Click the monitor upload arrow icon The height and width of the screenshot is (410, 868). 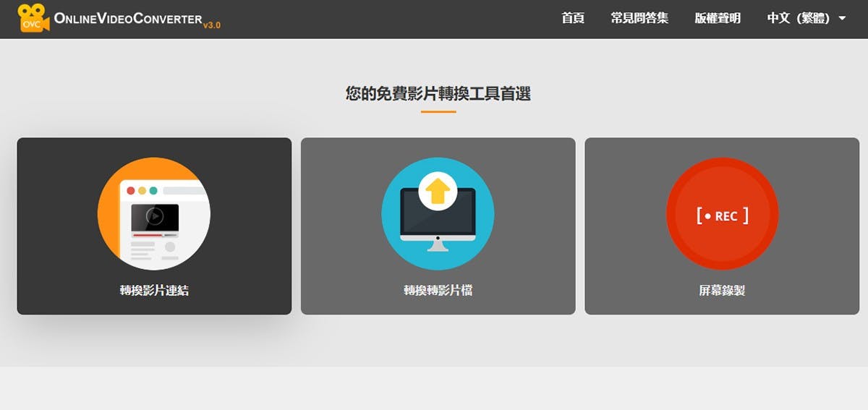click(438, 214)
